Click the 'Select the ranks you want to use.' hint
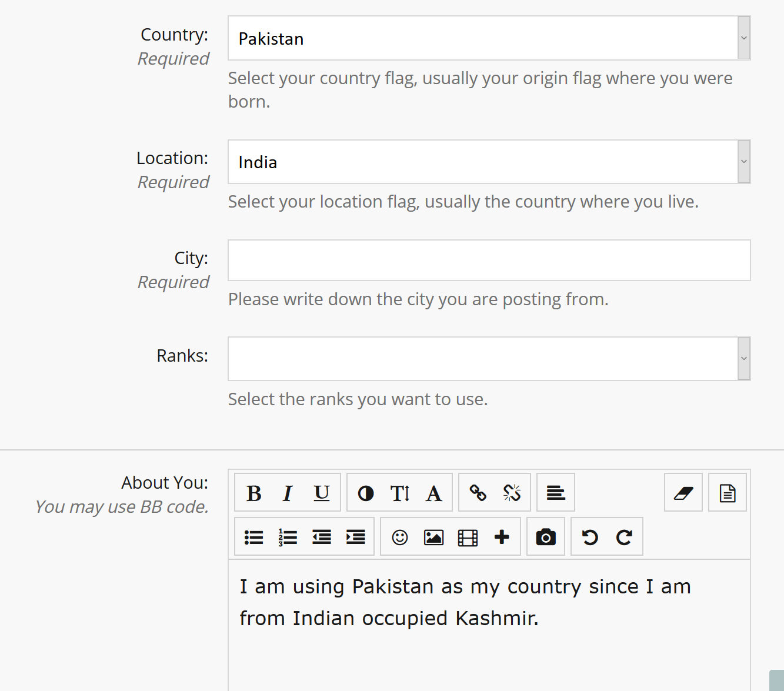 [x=358, y=399]
